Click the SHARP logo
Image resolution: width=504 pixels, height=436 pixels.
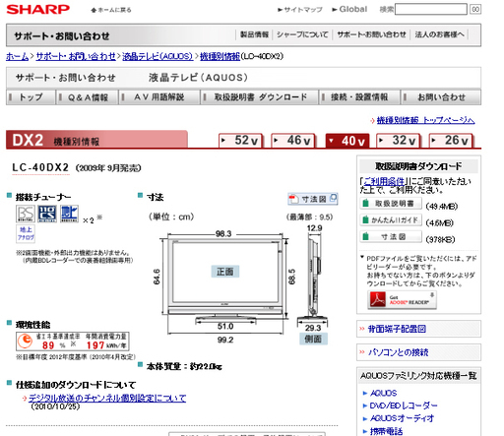(x=37, y=9)
